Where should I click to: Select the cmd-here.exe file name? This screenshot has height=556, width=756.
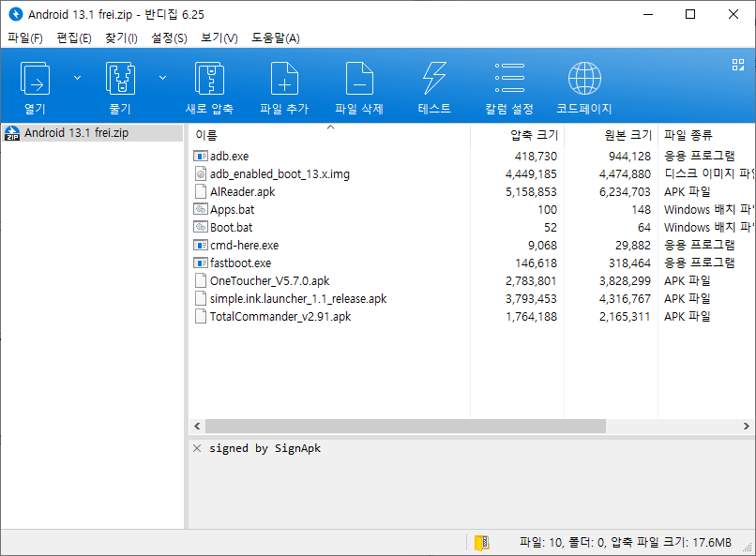tap(245, 246)
